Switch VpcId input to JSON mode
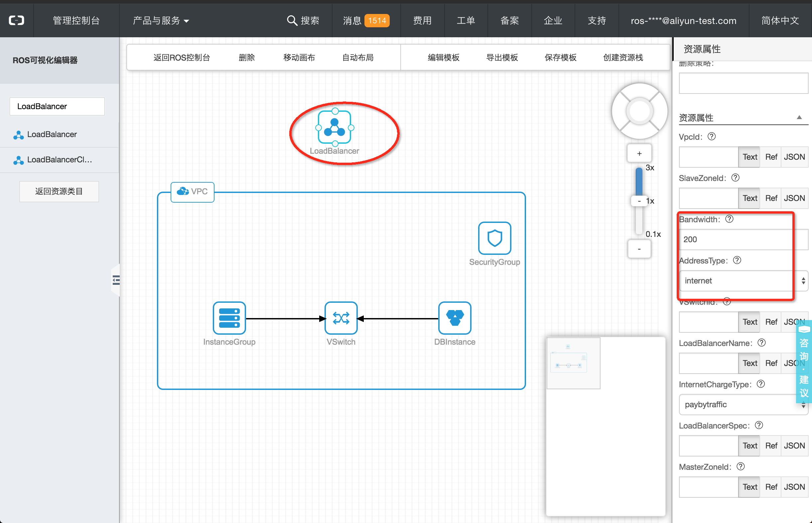The width and height of the screenshot is (812, 523). click(x=794, y=157)
